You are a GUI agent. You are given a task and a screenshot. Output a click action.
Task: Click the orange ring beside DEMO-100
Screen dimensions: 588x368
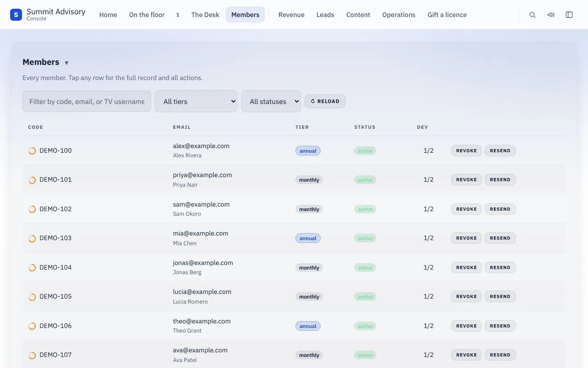pos(32,151)
